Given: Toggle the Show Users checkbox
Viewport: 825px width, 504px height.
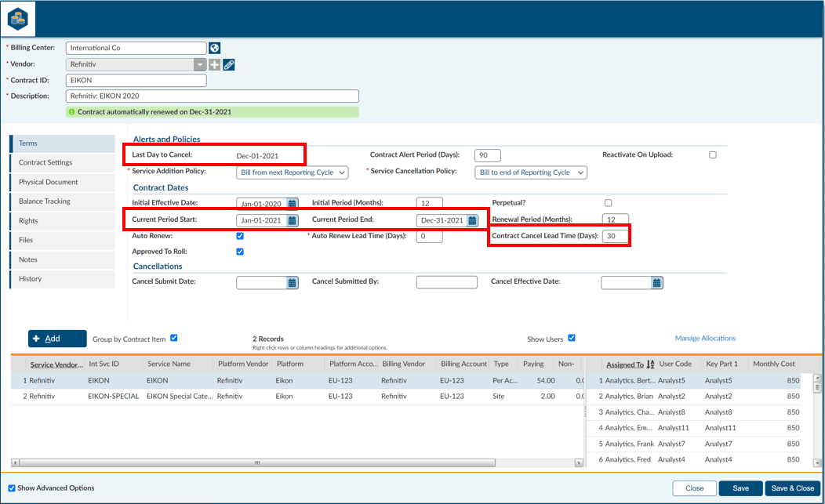Looking at the screenshot, I should click(x=572, y=338).
